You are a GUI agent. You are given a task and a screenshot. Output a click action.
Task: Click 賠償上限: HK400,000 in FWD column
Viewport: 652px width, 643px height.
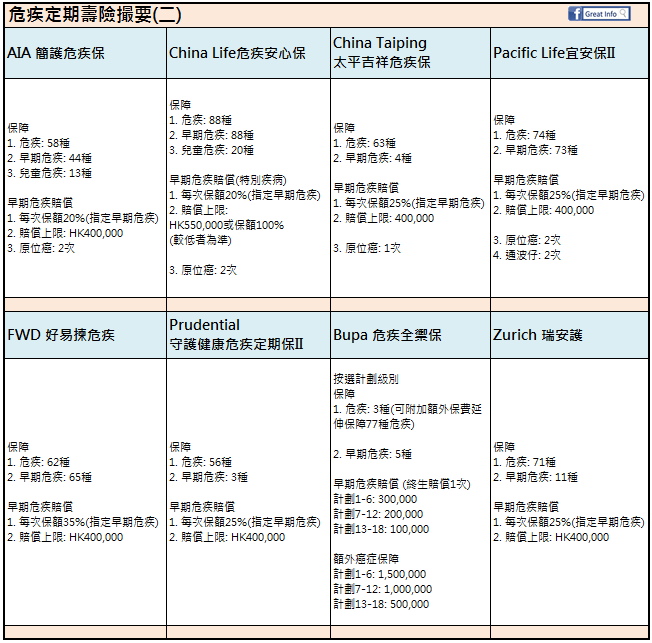65,537
